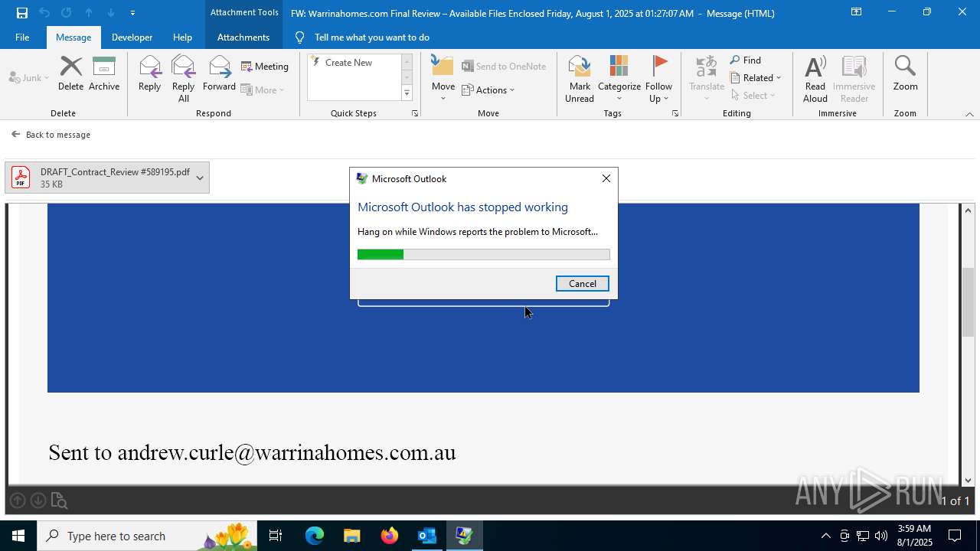Viewport: 980px width, 551px height.
Task: Open the More respond options dropdown
Action: pos(263,90)
